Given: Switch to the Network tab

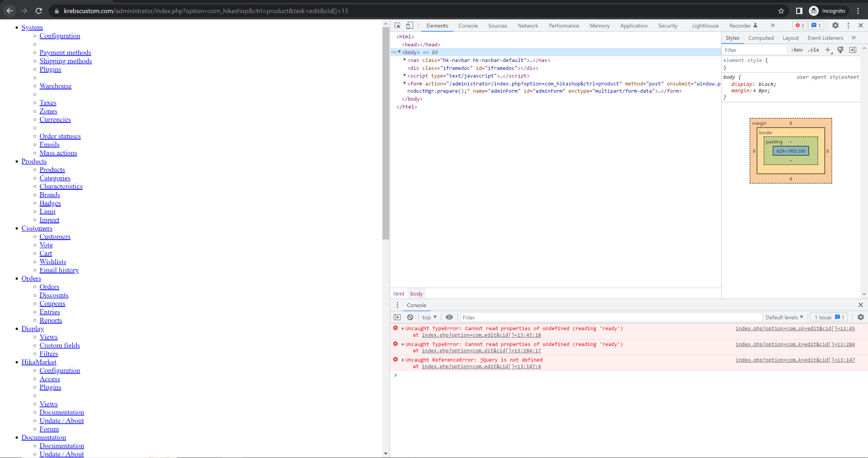Looking at the screenshot, I should 528,26.
